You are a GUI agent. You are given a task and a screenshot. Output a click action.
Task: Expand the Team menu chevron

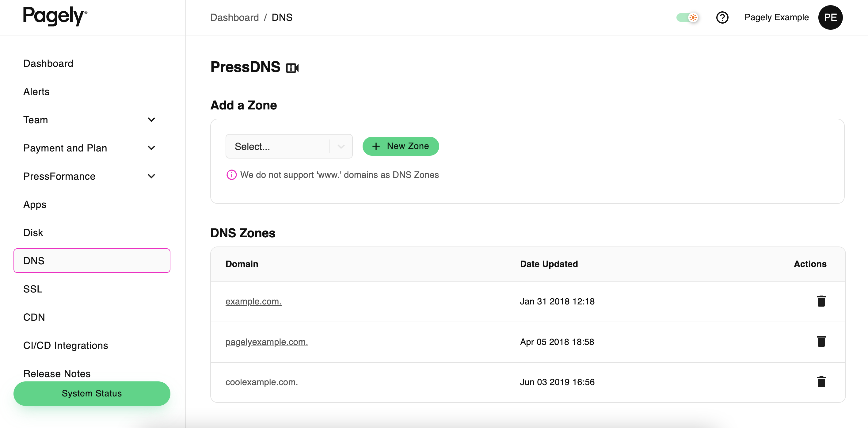[x=152, y=120]
